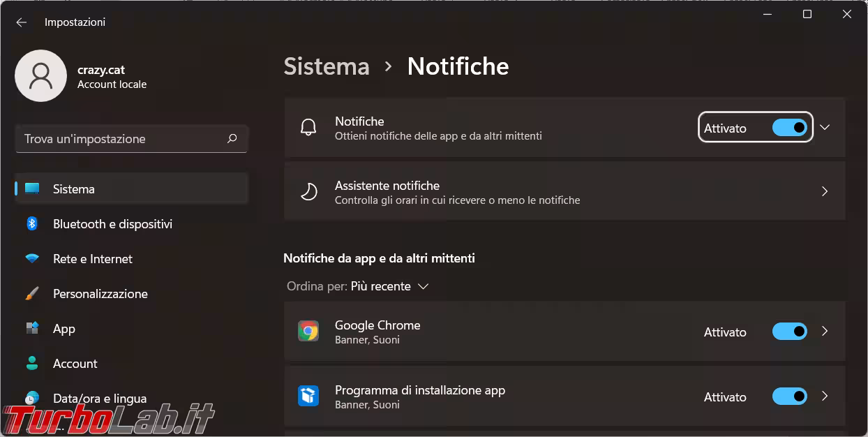Click the search magnifier icon
The height and width of the screenshot is (437, 868).
pos(232,139)
